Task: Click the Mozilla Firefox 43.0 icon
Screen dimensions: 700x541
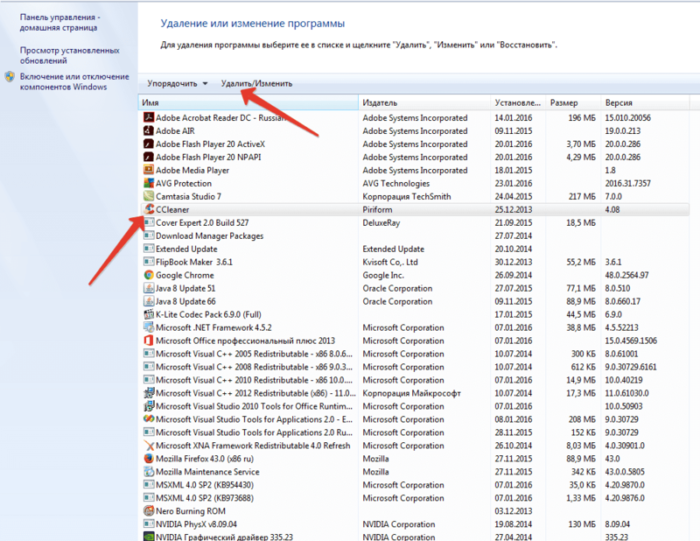Action: [x=149, y=458]
